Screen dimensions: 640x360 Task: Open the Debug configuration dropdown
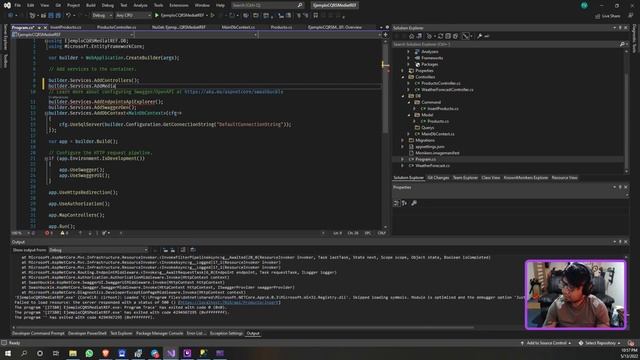(x=102, y=16)
